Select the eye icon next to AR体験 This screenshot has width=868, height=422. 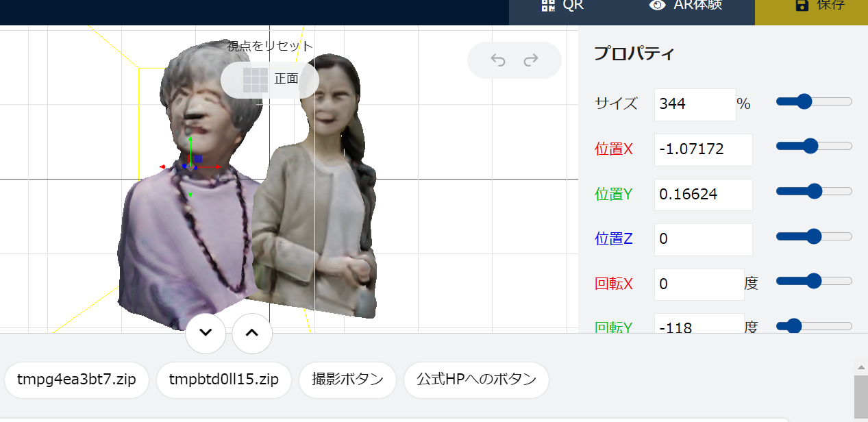pyautogui.click(x=656, y=5)
